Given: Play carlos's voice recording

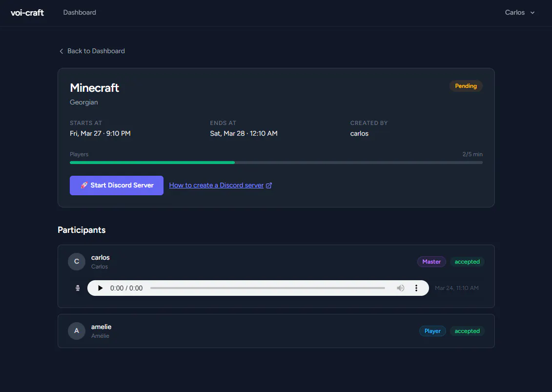Looking at the screenshot, I should pos(101,288).
